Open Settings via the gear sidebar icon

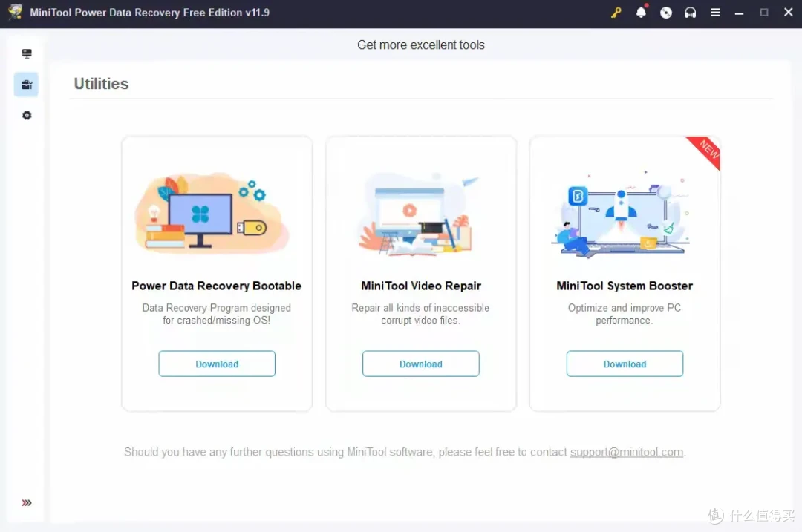pyautogui.click(x=27, y=116)
